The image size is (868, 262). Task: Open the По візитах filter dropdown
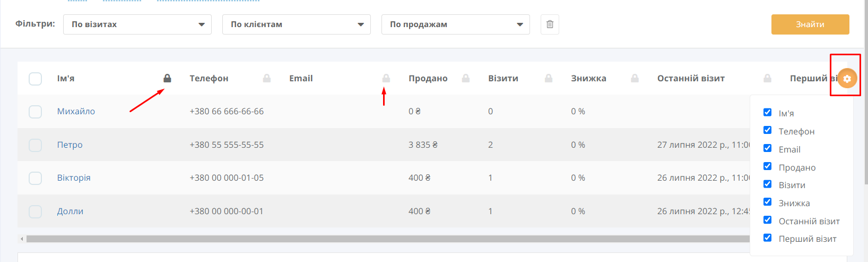point(137,24)
